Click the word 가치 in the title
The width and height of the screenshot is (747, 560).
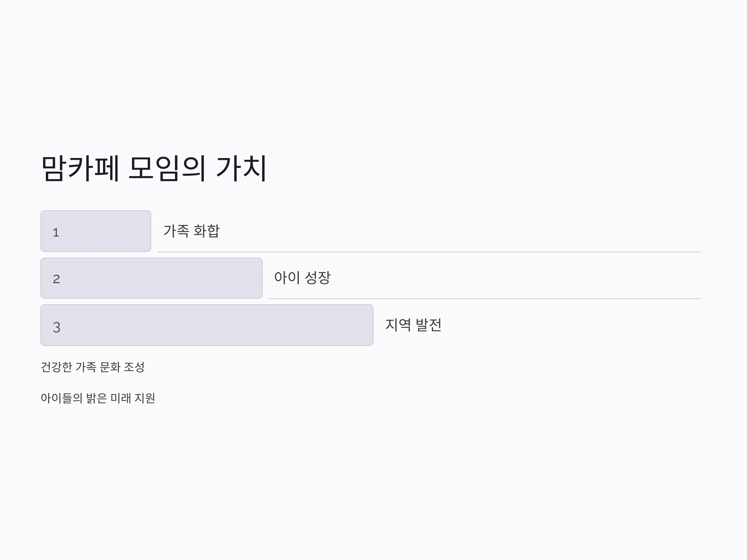[242, 168]
